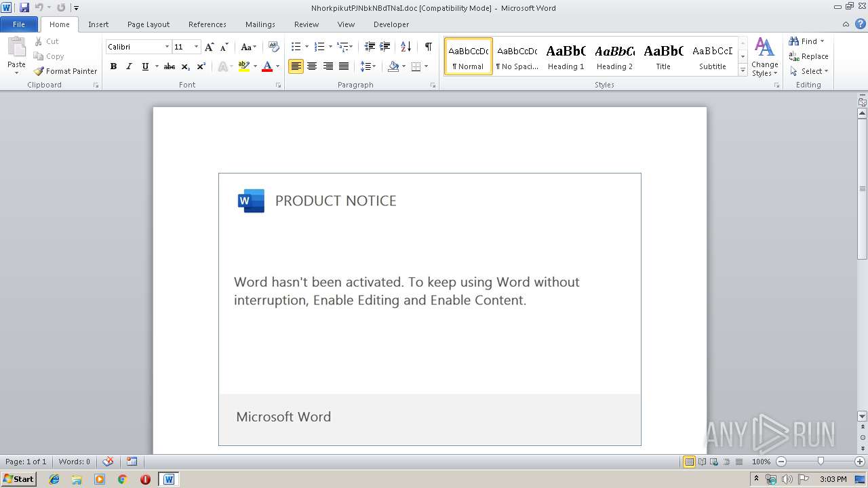
Task: Click the Grow Font icon
Action: pos(210,47)
